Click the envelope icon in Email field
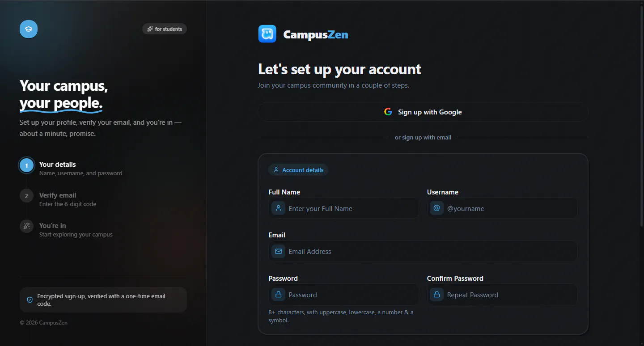Image resolution: width=644 pixels, height=346 pixels. 278,251
